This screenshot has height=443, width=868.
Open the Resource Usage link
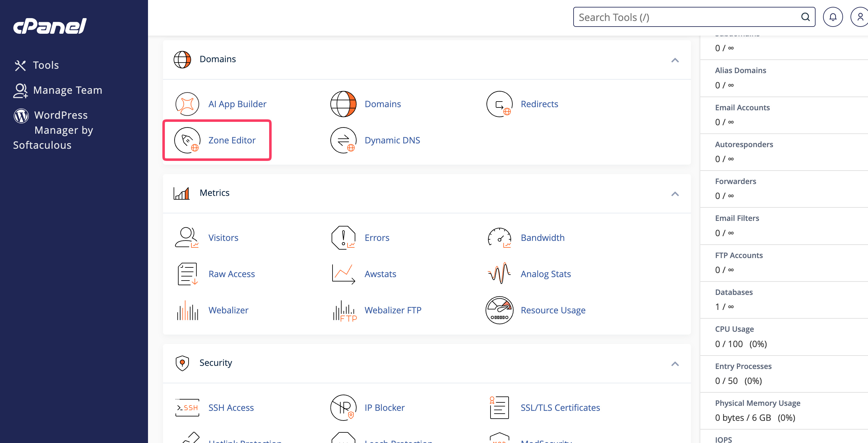click(553, 310)
